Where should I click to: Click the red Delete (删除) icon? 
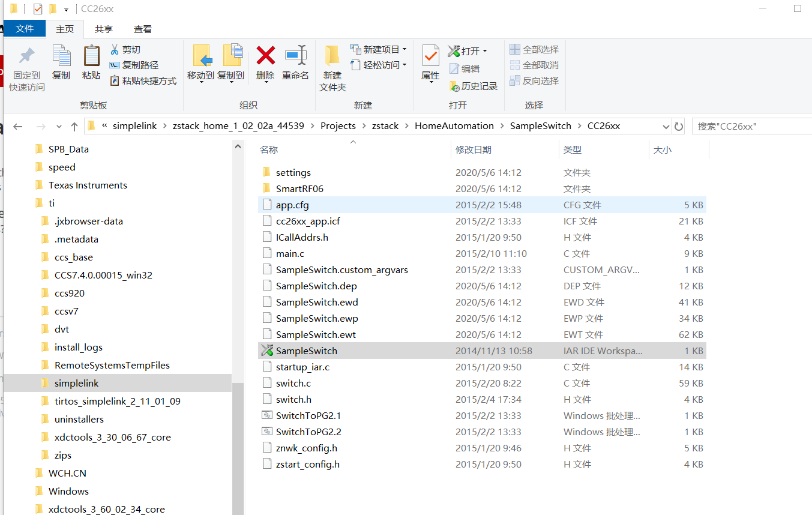[x=265, y=56]
